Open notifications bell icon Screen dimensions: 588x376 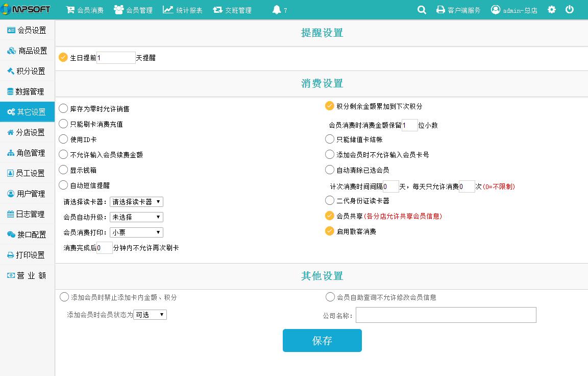coord(276,10)
